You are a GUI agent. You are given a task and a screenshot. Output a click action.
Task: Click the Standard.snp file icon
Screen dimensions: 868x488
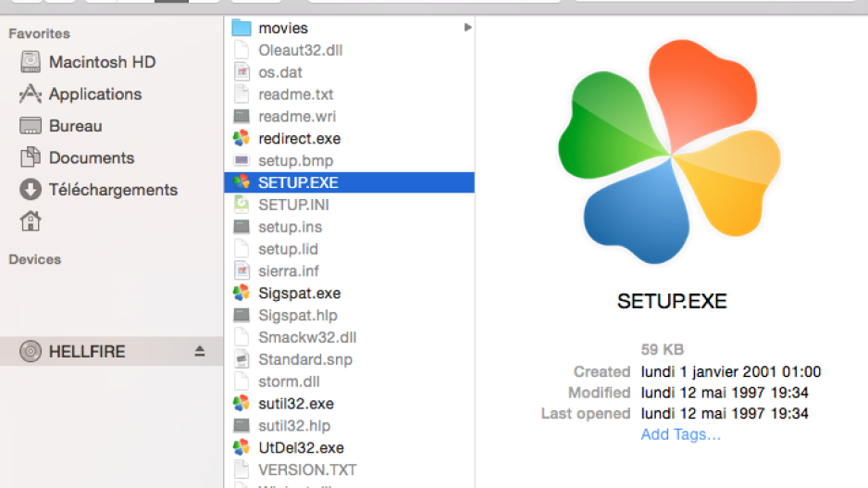(242, 359)
